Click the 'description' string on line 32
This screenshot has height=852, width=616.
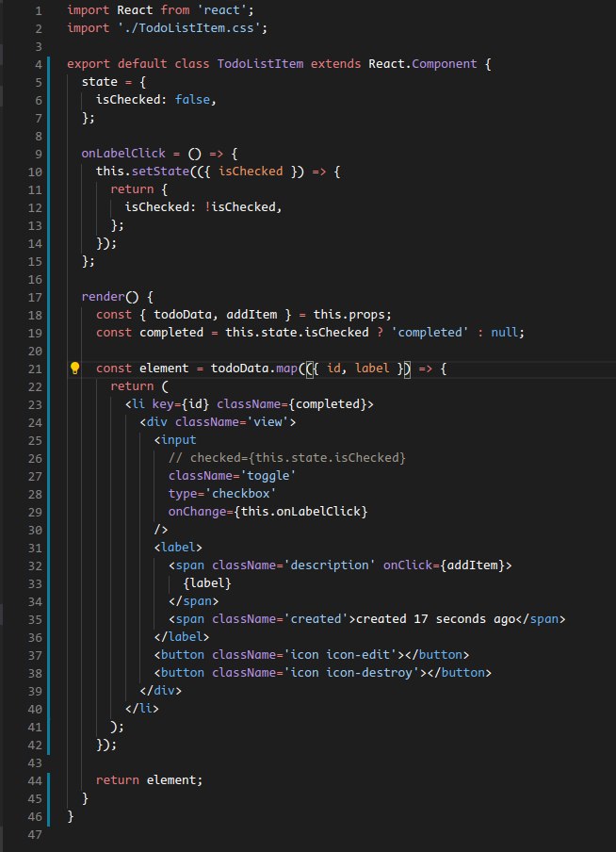(x=330, y=566)
